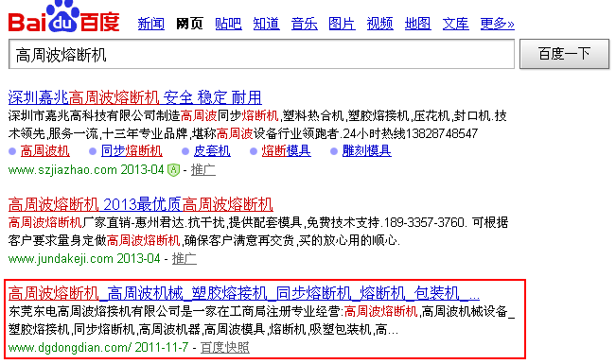Switch to 贴吧 tab

coord(228,24)
